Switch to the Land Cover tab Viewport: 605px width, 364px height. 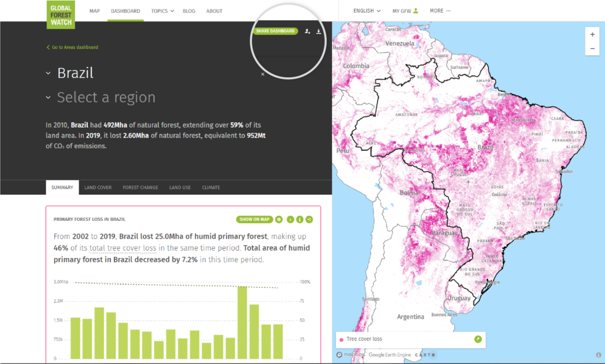tap(98, 187)
